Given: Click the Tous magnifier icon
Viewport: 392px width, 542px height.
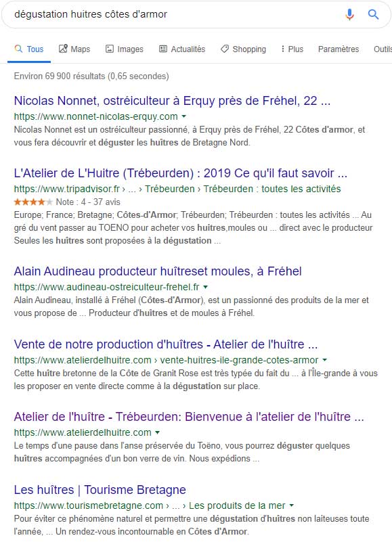Looking at the screenshot, I should tap(18, 49).
